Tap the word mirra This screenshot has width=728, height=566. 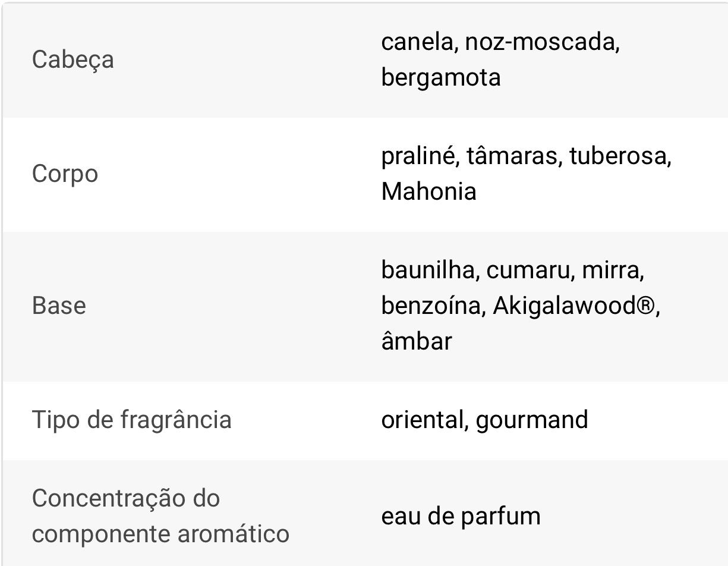click(612, 271)
